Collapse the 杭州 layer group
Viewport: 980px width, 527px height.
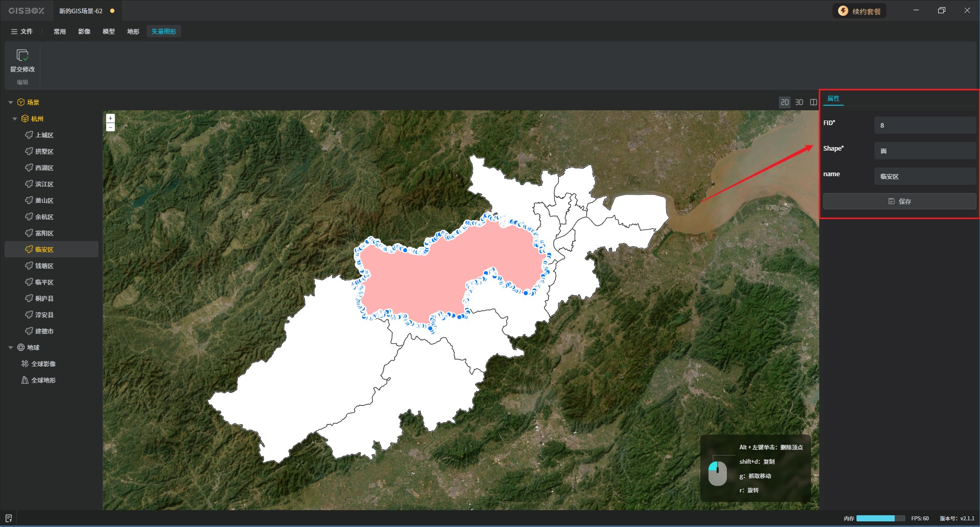pos(15,118)
